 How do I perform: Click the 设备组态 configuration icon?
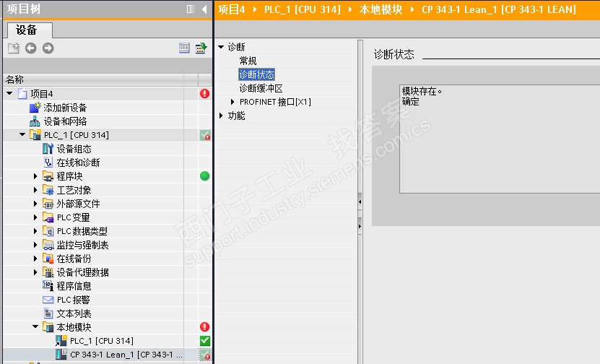click(x=48, y=149)
